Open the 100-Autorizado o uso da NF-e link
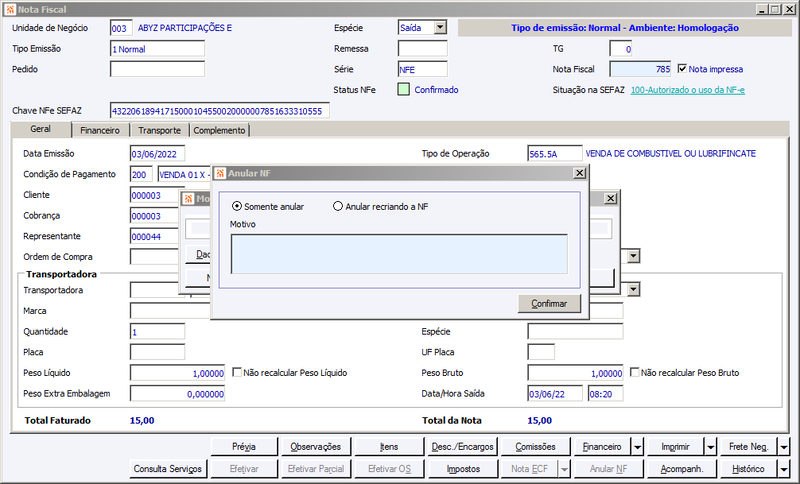 pyautogui.click(x=687, y=90)
